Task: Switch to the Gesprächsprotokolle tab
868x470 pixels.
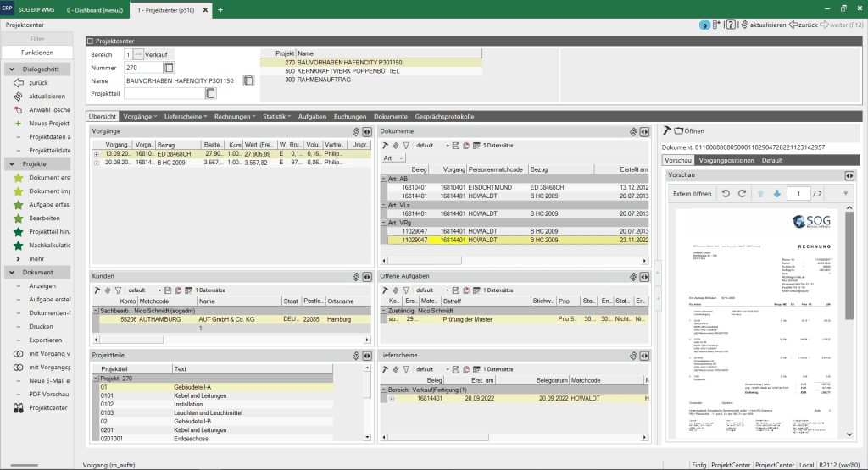Action: (x=444, y=117)
